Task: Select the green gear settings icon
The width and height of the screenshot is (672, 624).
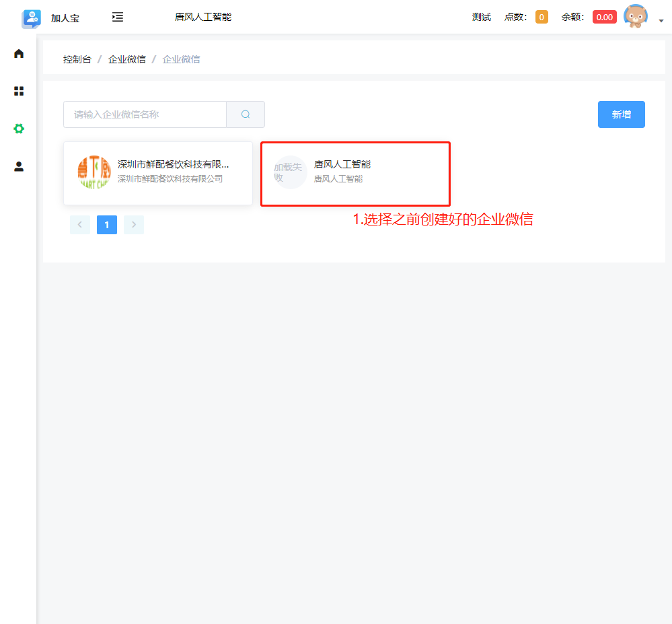Action: click(19, 128)
